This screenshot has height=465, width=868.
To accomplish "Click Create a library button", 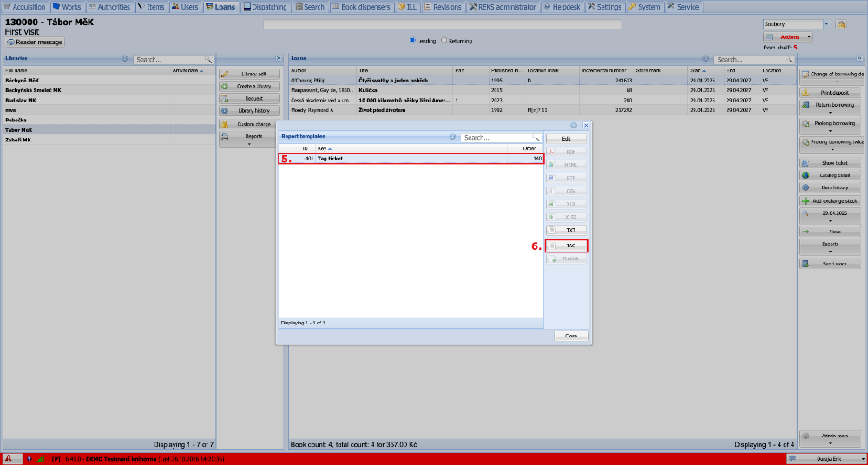I will tap(250, 87).
